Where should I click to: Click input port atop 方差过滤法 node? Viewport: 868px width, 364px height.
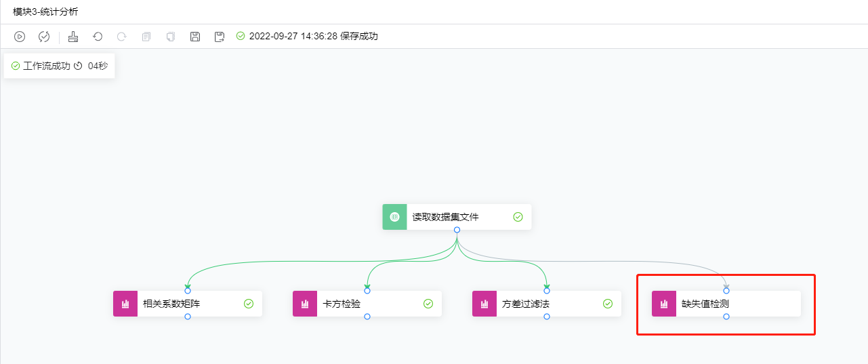(x=547, y=291)
